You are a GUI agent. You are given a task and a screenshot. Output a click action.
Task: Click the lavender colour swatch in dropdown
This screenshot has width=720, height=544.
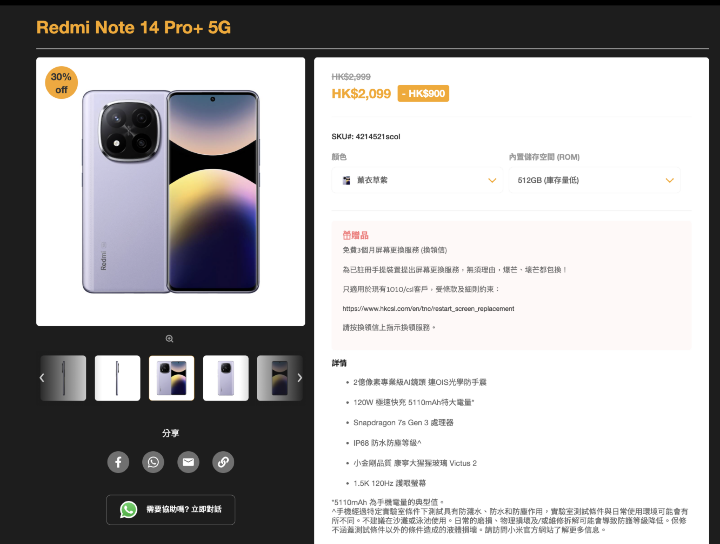347,180
